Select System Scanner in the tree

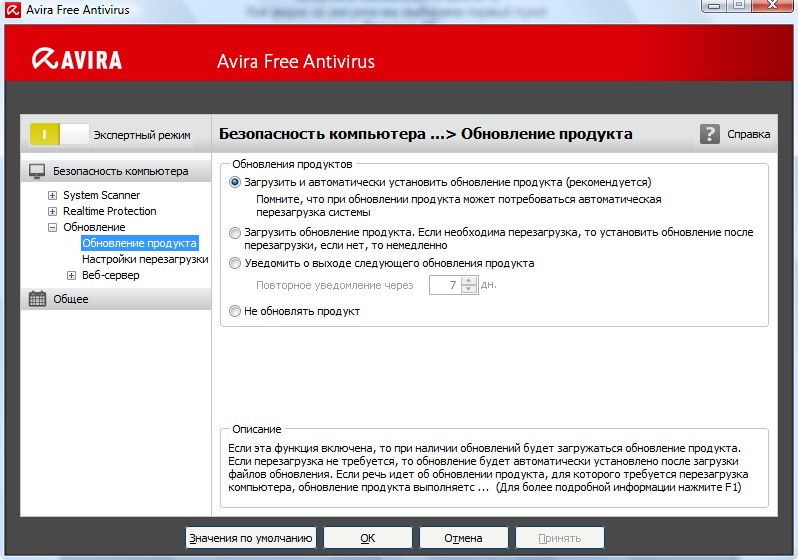coord(101,195)
